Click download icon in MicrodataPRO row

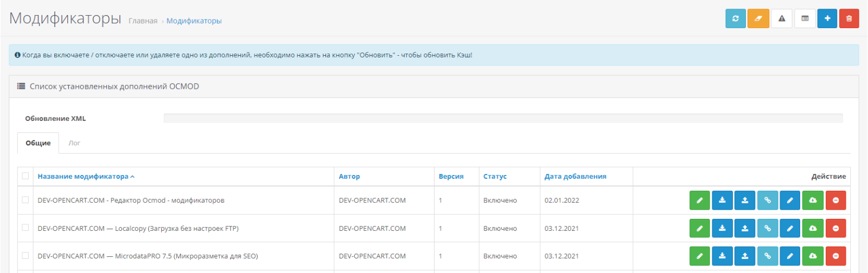[722, 256]
